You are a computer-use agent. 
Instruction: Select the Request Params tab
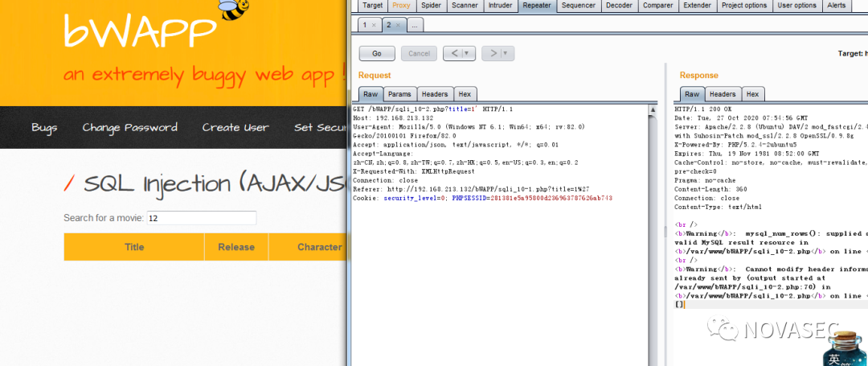click(399, 94)
